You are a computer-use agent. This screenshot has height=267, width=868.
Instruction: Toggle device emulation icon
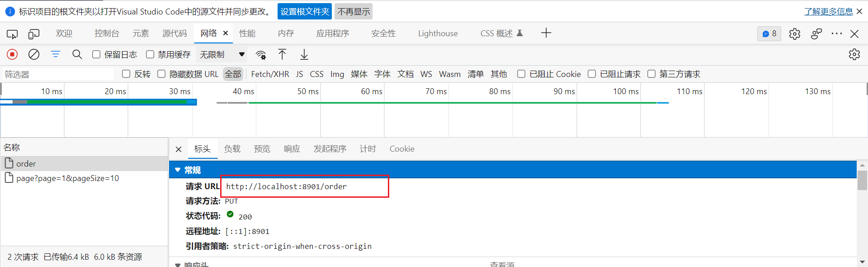coord(34,33)
